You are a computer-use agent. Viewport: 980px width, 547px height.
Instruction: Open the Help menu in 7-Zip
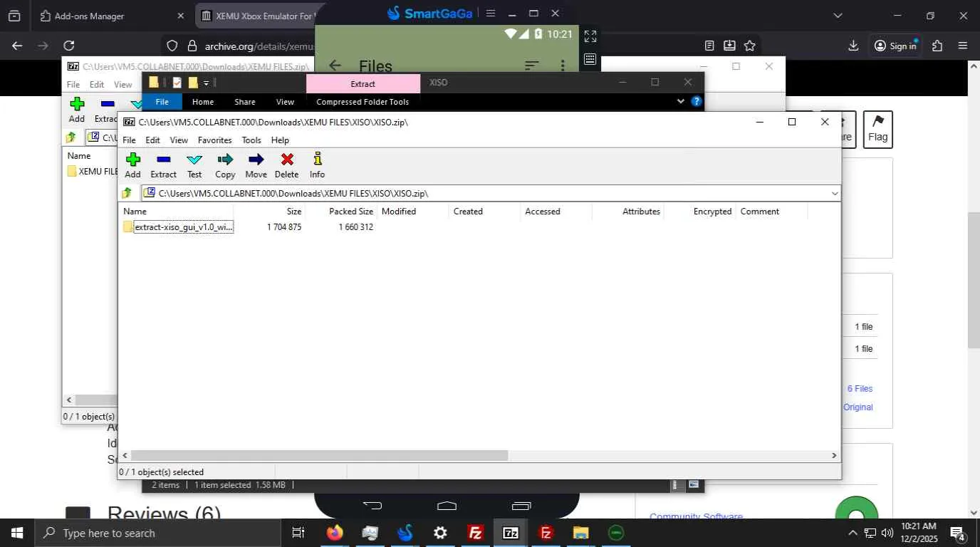point(280,140)
